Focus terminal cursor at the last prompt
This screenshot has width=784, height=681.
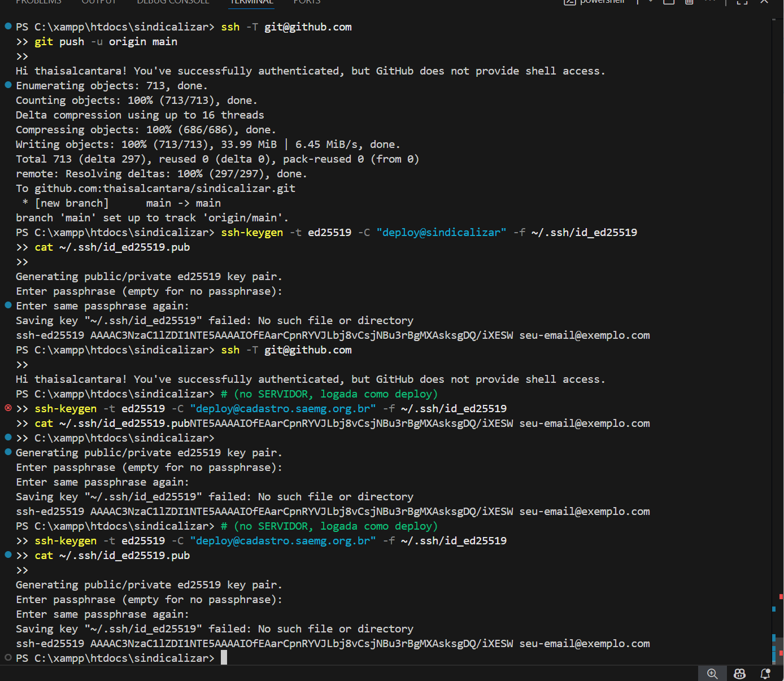pyautogui.click(x=224, y=658)
